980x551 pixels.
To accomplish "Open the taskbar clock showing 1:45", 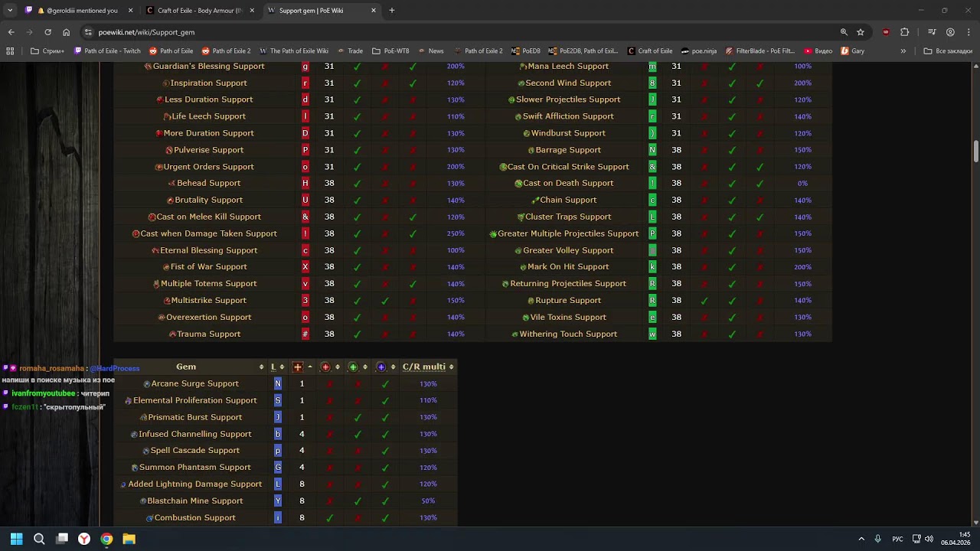I will pyautogui.click(x=957, y=539).
